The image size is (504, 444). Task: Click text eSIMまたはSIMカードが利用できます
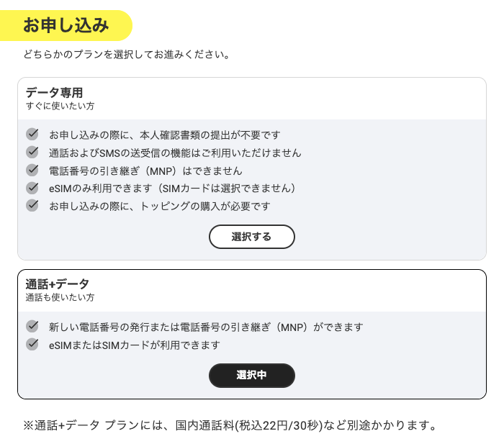click(x=134, y=345)
